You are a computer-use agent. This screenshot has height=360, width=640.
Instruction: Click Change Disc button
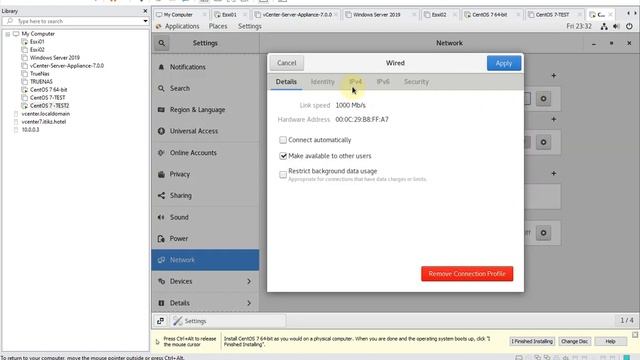pyautogui.click(x=574, y=341)
